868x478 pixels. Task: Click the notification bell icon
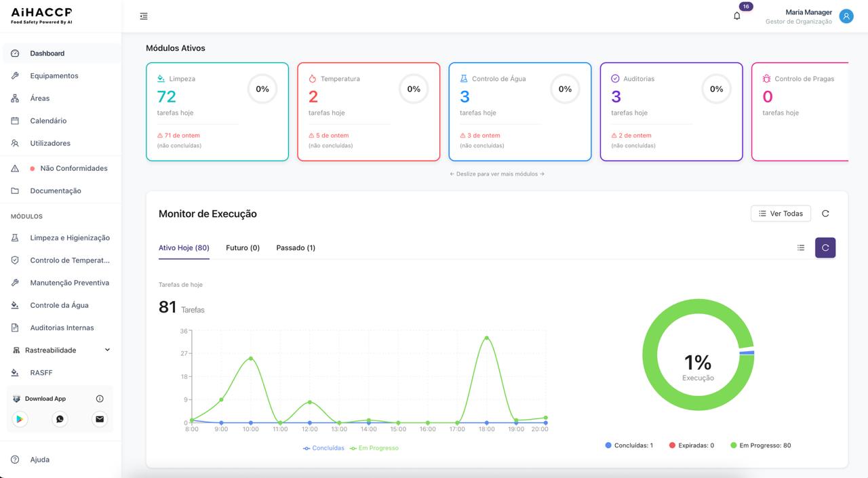737,16
